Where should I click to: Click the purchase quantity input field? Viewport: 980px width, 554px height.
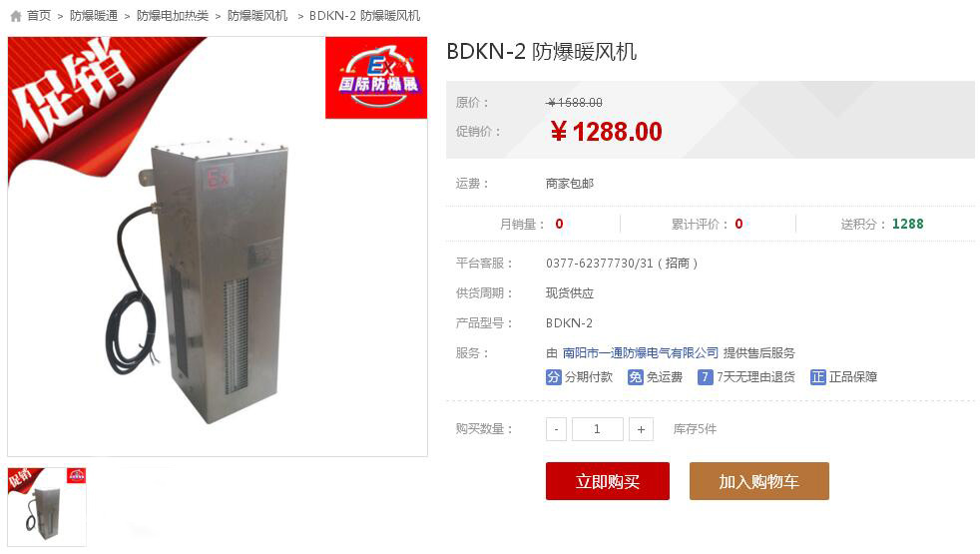597,429
